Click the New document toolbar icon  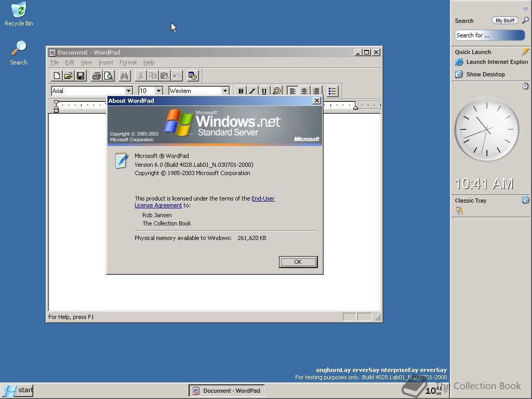point(57,76)
